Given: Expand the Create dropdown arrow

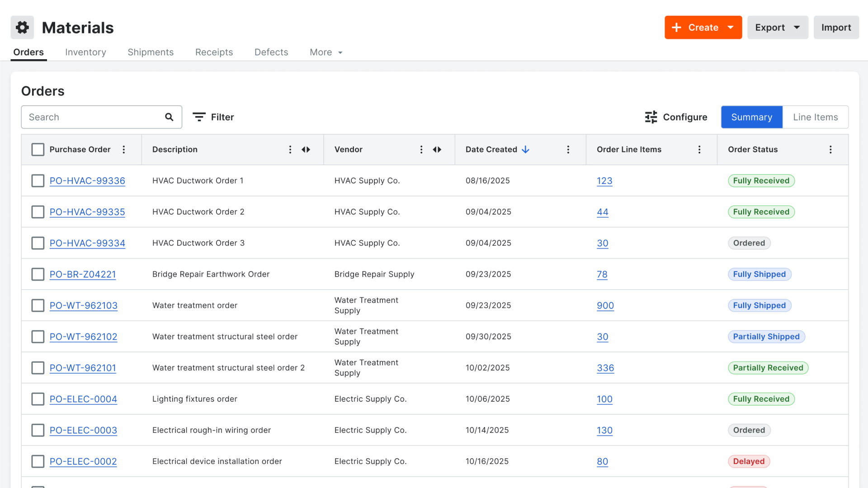Looking at the screenshot, I should [x=731, y=28].
